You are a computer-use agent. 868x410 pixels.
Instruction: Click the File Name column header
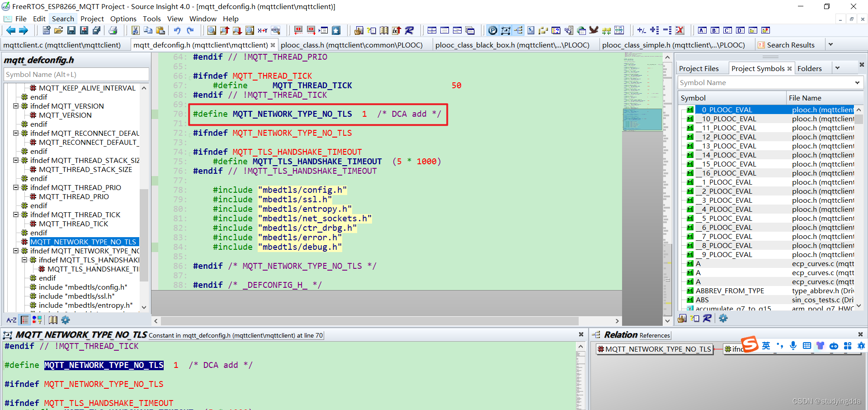coord(825,98)
